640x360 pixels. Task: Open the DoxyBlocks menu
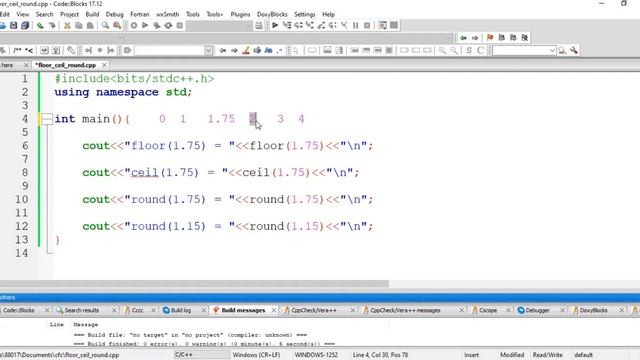(272, 14)
